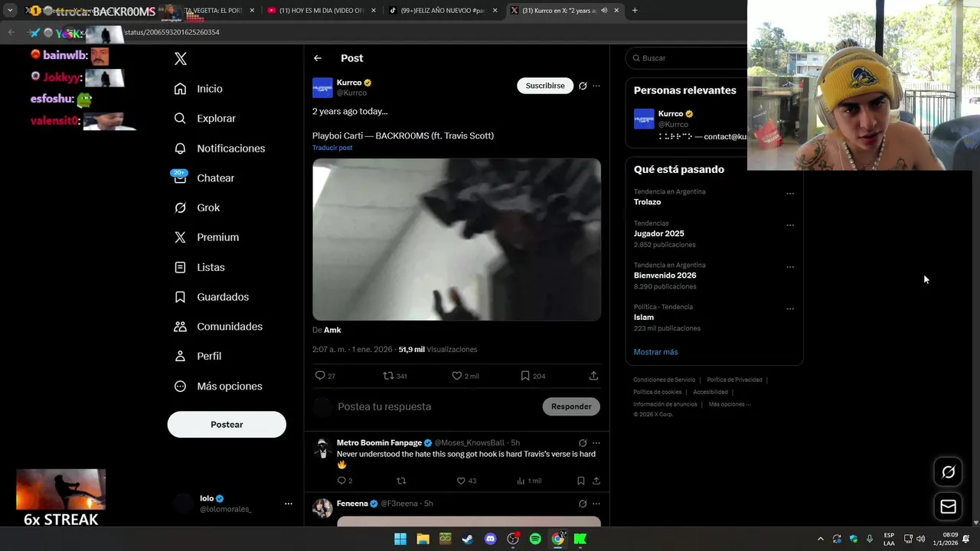
Task: Click Grok icon on Feneena comment
Action: [583, 504]
